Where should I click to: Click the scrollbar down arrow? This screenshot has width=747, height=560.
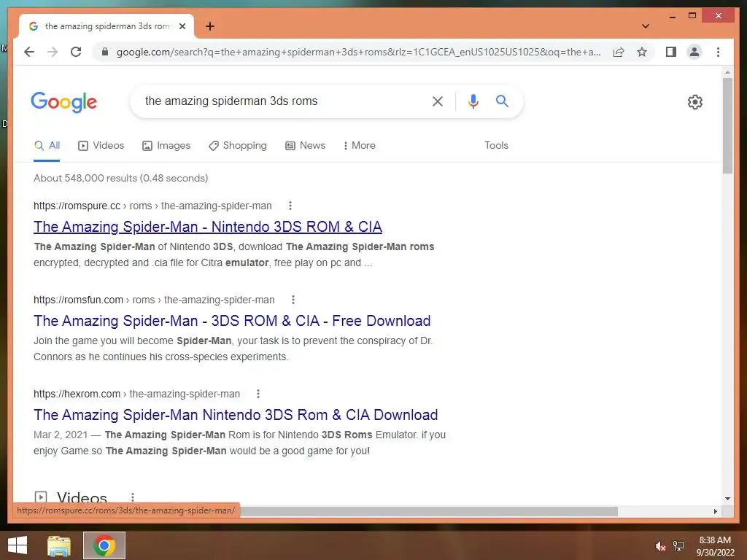727,499
